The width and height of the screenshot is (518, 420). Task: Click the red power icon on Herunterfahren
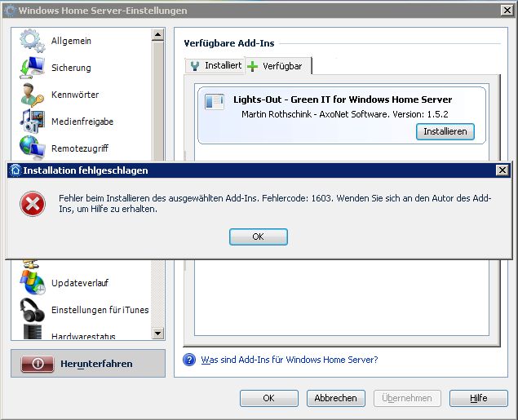click(38, 364)
